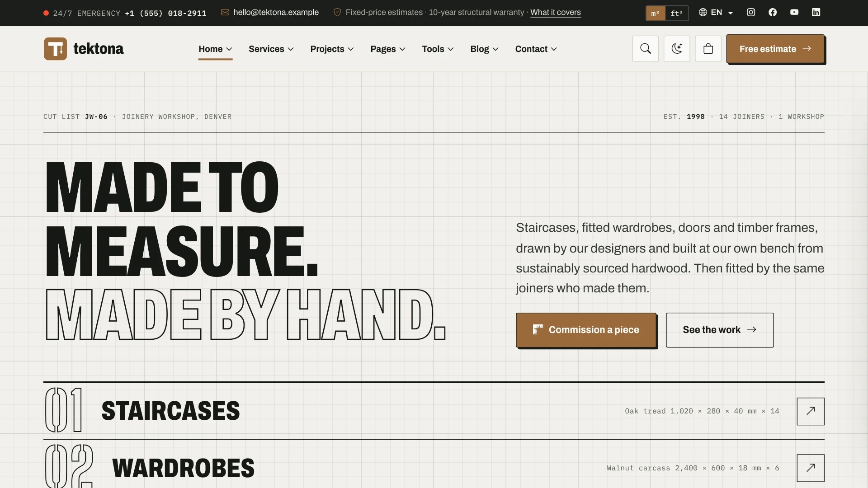Click See the work button
This screenshot has height=488, width=868.
(x=720, y=330)
